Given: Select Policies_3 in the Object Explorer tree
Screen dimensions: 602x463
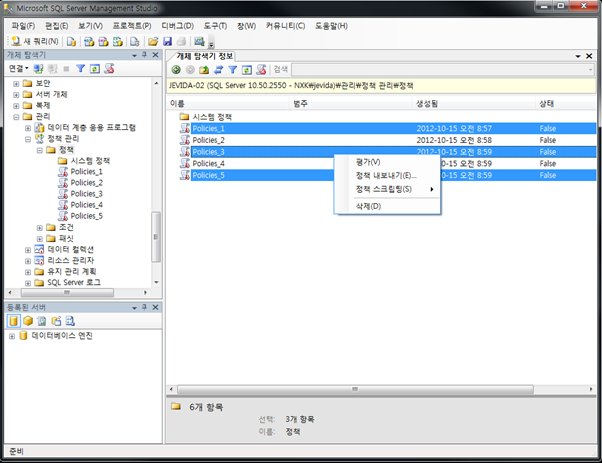Looking at the screenshot, I should pyautogui.click(x=86, y=193).
